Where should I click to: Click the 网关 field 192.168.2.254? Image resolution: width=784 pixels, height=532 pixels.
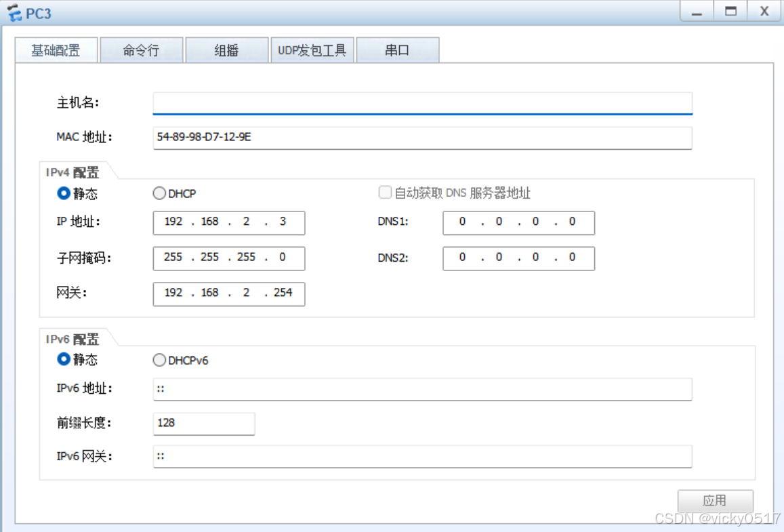229,293
